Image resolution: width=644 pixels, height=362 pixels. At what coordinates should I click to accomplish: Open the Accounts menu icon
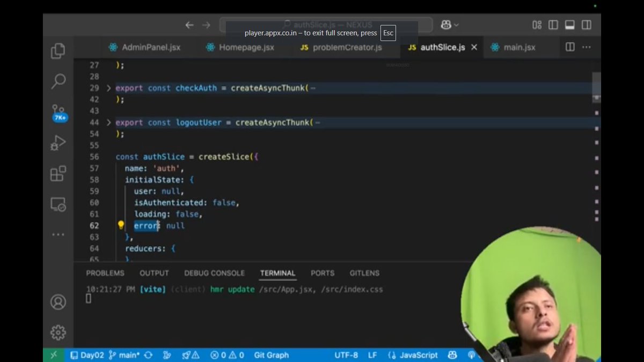pos(58,302)
